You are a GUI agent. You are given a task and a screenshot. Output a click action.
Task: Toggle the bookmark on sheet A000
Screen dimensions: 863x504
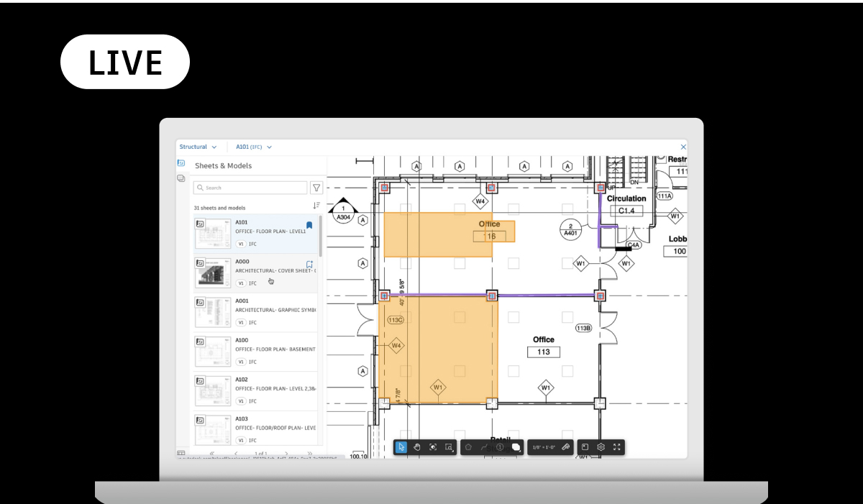point(310,264)
